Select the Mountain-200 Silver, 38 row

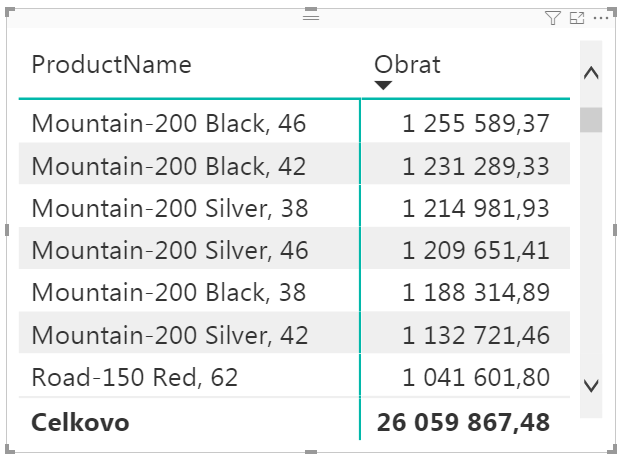(x=170, y=208)
